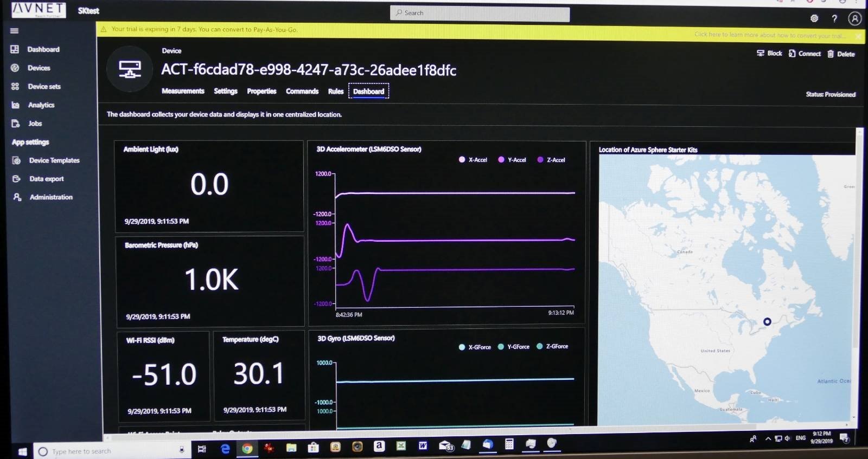Open Administration in the sidebar
Image resolution: width=868 pixels, height=459 pixels.
pos(43,197)
